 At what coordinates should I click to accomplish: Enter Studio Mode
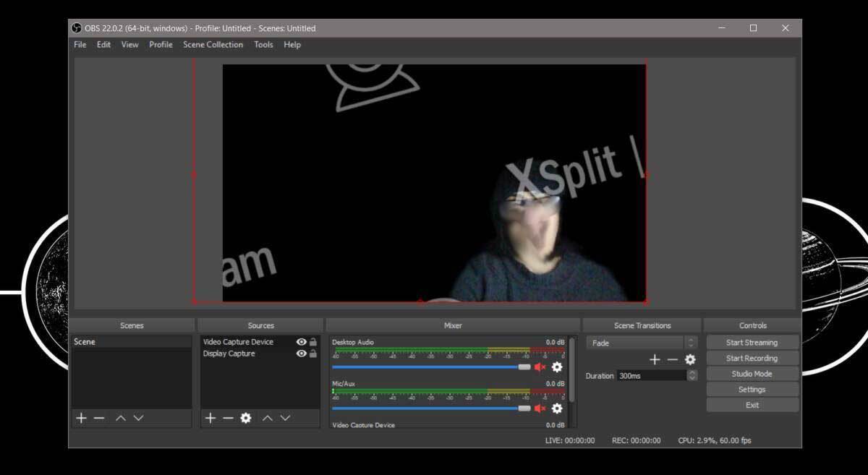click(x=752, y=374)
